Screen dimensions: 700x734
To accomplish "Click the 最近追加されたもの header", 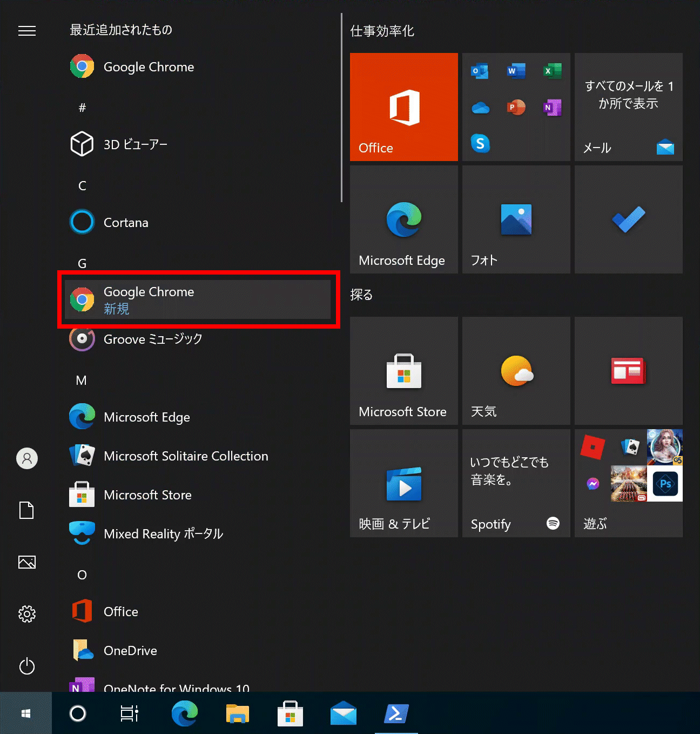I will pyautogui.click(x=121, y=30).
